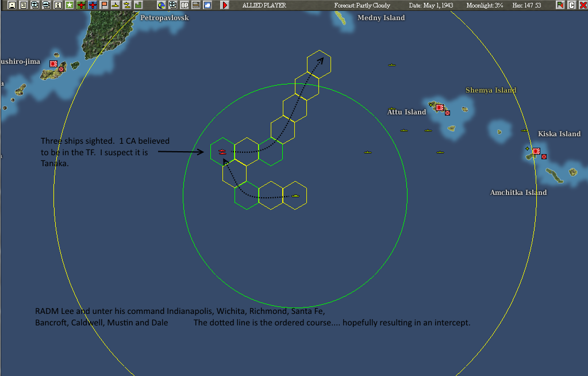Click the orange flag toolbar icon

point(104,5)
